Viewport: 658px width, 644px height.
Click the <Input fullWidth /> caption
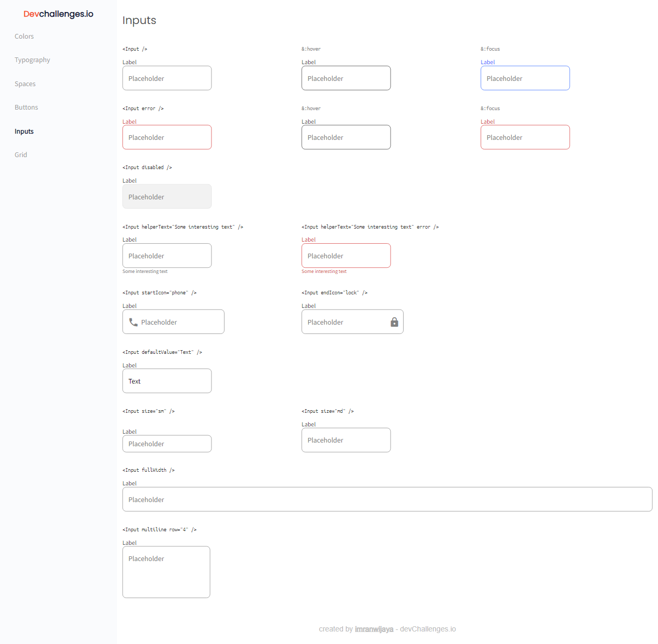149,470
